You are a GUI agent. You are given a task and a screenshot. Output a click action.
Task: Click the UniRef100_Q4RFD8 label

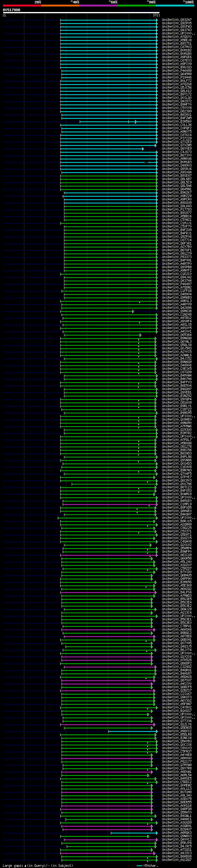click(177, 809)
